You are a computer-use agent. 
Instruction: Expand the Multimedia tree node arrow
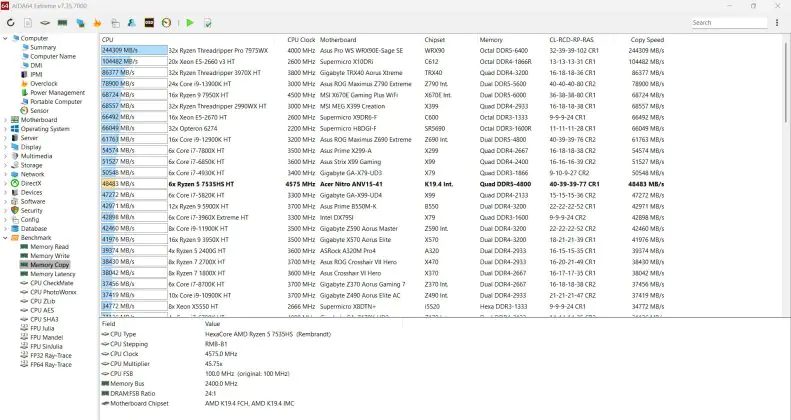pos(6,156)
